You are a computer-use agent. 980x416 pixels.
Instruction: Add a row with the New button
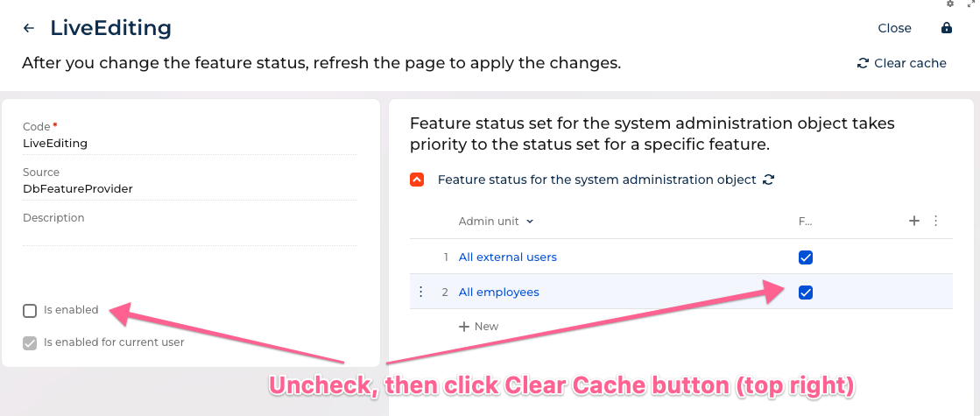tap(478, 327)
